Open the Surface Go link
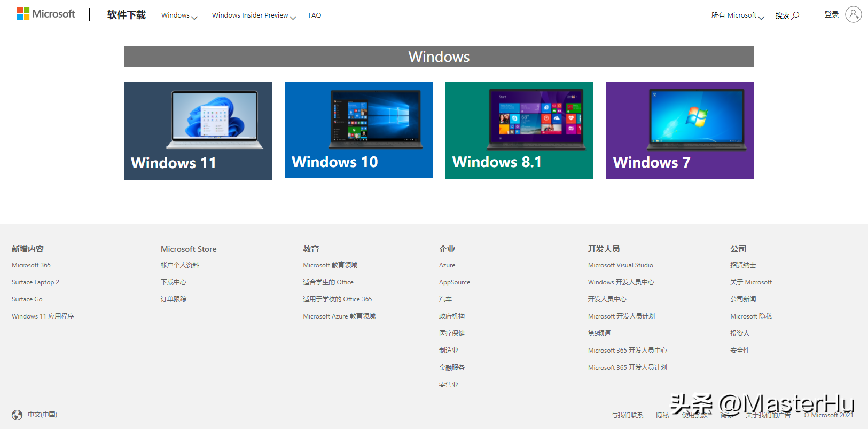868x429 pixels. coord(27,299)
